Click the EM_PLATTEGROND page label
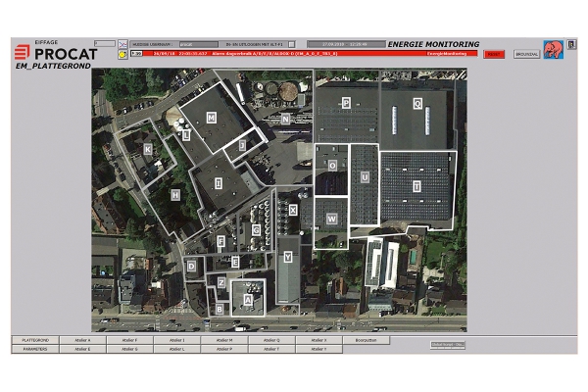The width and height of the screenshot is (588, 392). pyautogui.click(x=53, y=66)
